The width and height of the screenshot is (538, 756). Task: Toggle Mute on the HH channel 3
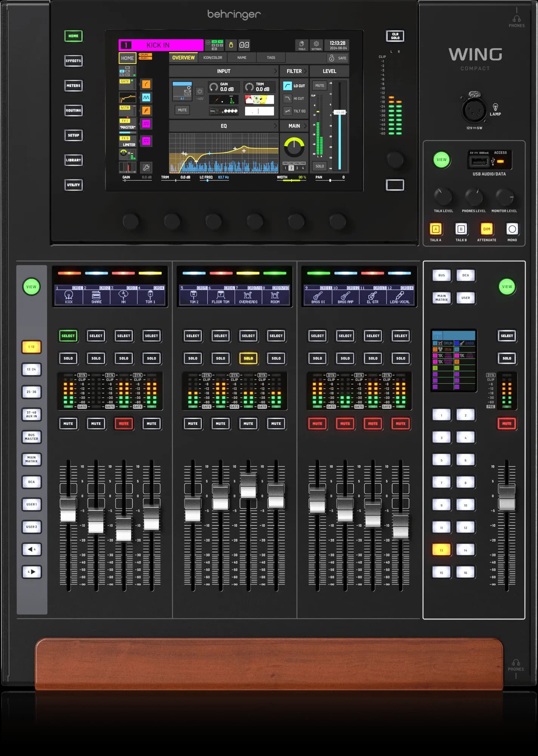pyautogui.click(x=124, y=424)
